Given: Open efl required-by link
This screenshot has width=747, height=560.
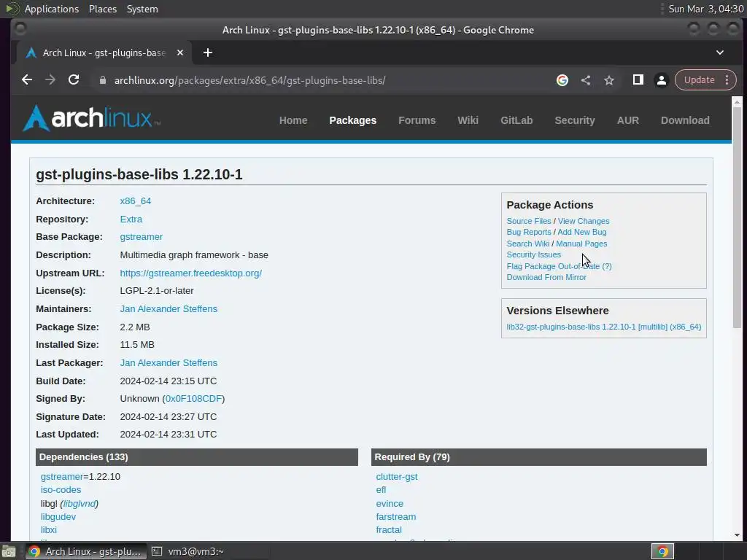Looking at the screenshot, I should (x=381, y=490).
